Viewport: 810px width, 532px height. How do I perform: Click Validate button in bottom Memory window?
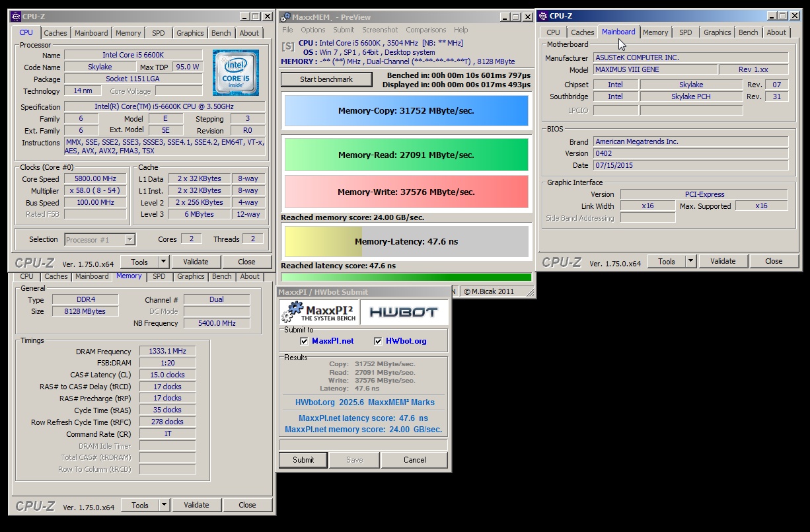pyautogui.click(x=196, y=505)
